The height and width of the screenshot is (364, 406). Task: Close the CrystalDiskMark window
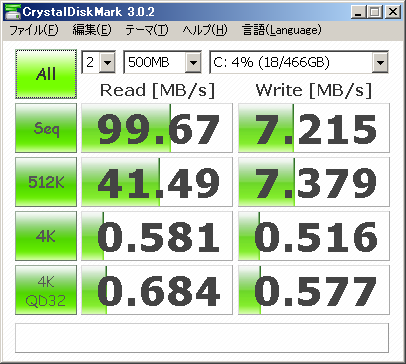[x=393, y=12]
